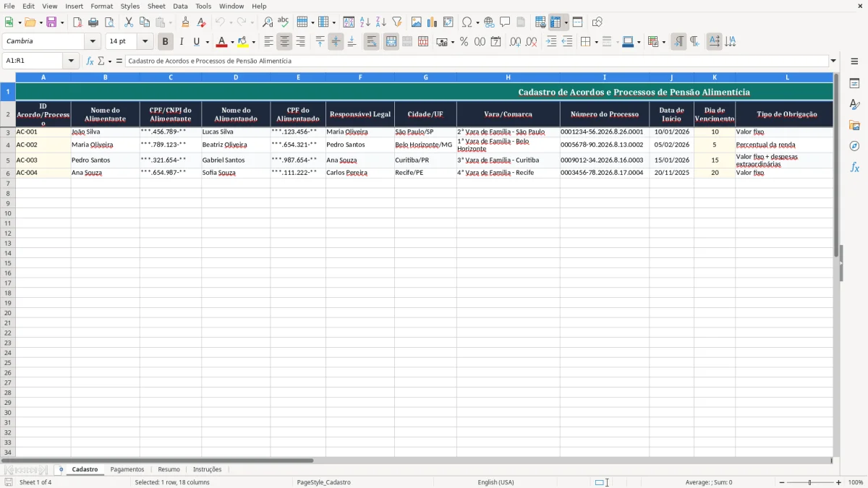Click the Function Wizard fx icon
The width and height of the screenshot is (868, 488).
tap(90, 61)
